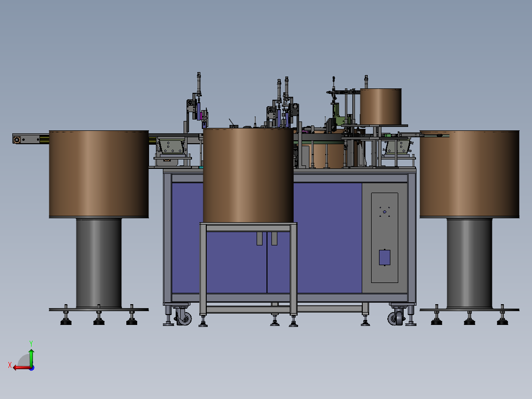Select the center brown feeder drum in front
Image resolution: width=532 pixels, height=399 pixels.
[x=248, y=176]
